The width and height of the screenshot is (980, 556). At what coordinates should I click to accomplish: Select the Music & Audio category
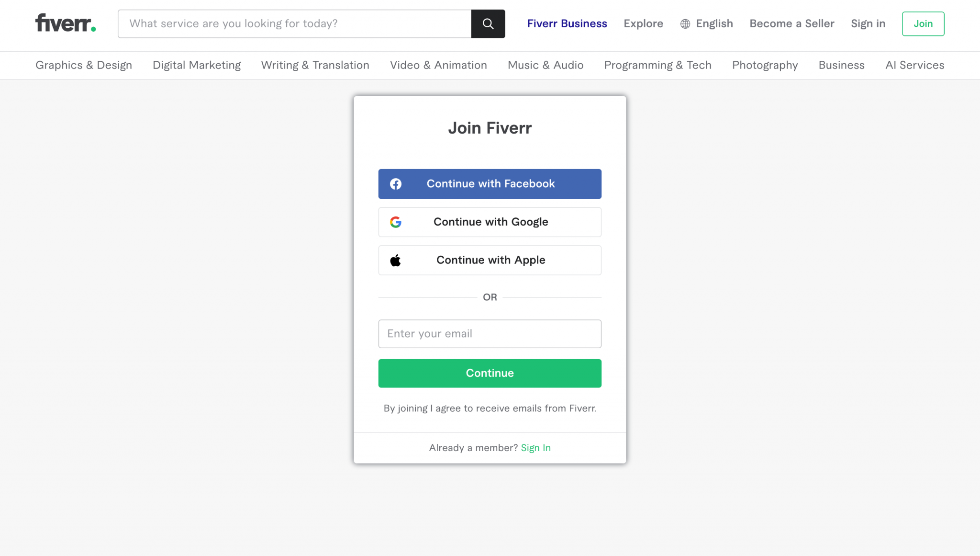(x=545, y=65)
